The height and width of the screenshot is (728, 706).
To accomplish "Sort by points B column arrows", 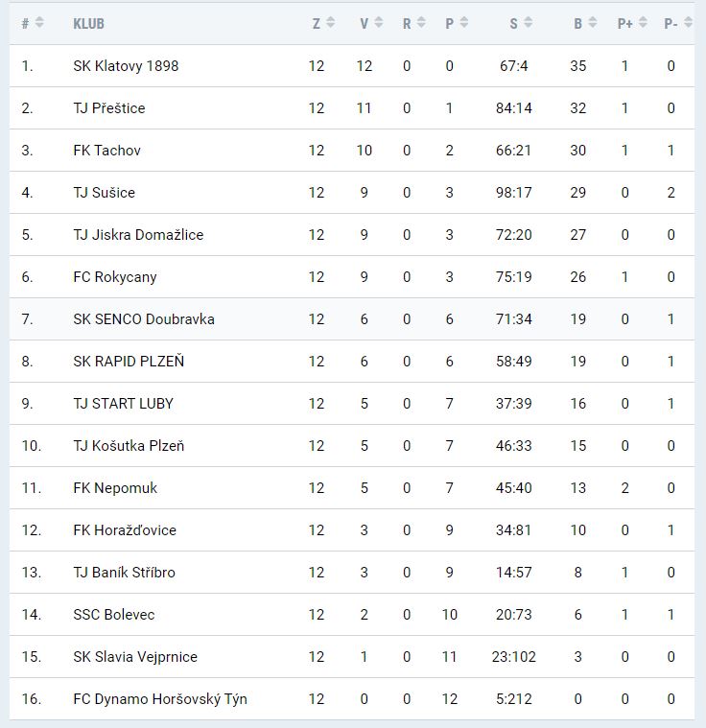I will [x=593, y=23].
